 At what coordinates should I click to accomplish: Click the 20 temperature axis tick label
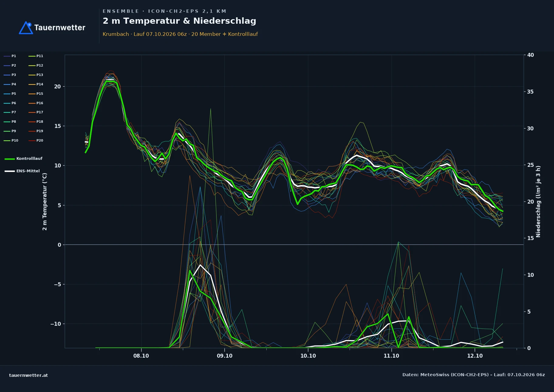[57, 87]
